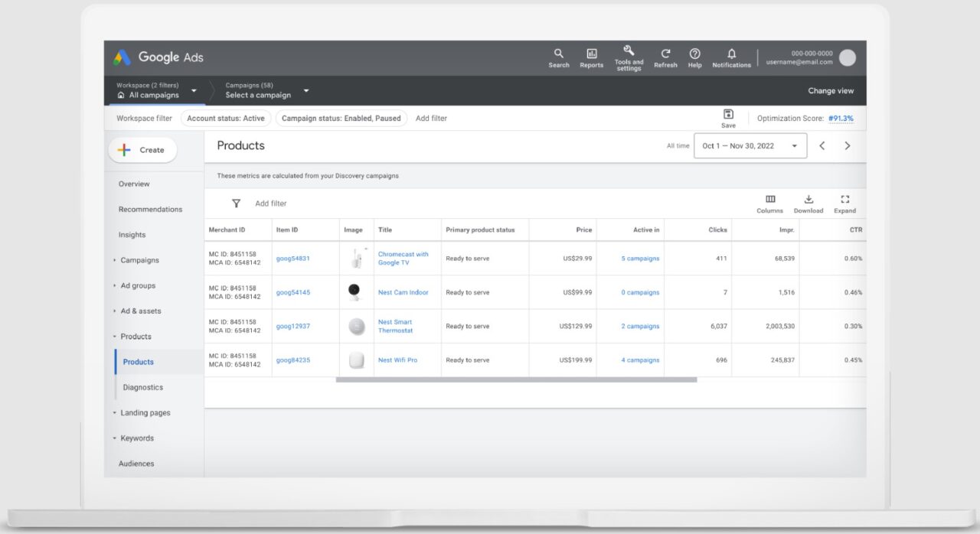
Task: Go to previous date range arrow
Action: tap(822, 145)
